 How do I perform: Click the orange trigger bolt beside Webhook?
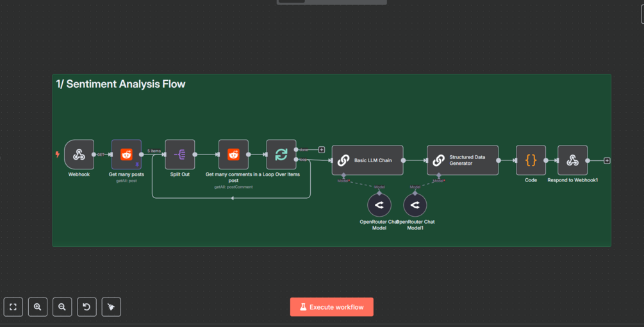[x=58, y=155]
